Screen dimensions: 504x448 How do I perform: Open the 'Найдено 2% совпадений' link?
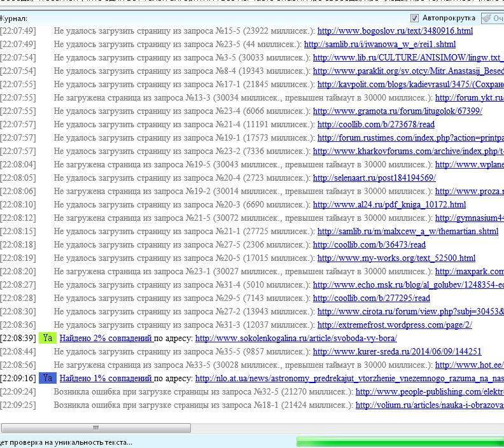pos(106,338)
